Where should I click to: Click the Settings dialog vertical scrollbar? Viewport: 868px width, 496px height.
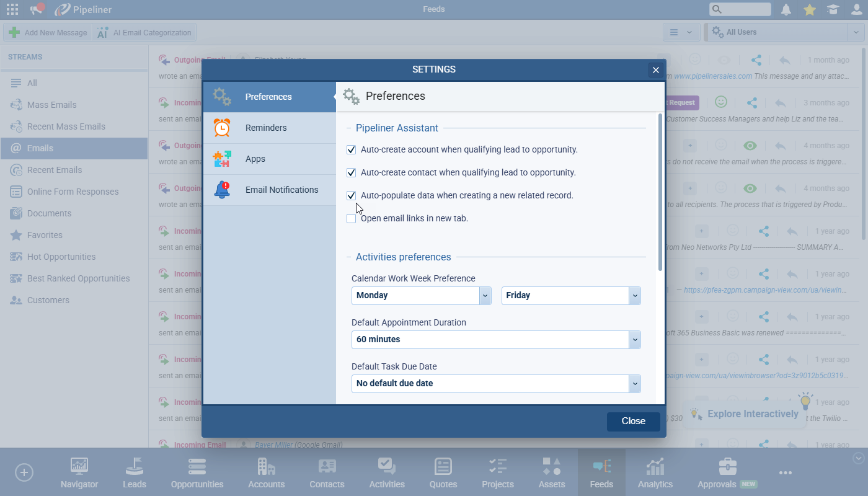(x=660, y=192)
